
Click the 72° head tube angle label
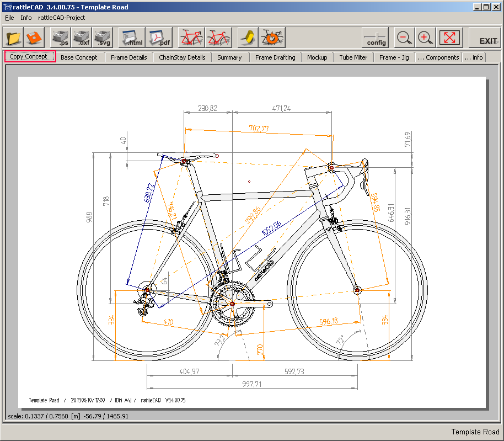[x=340, y=339]
